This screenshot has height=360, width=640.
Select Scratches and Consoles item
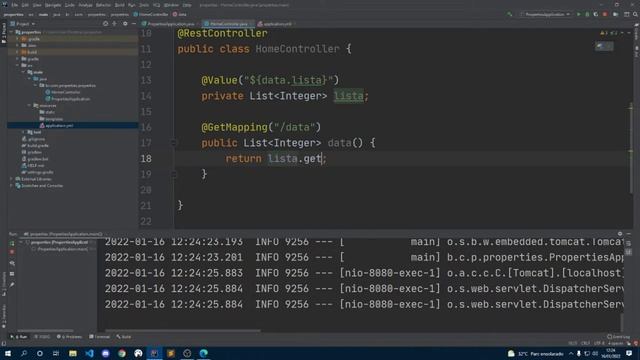39,186
